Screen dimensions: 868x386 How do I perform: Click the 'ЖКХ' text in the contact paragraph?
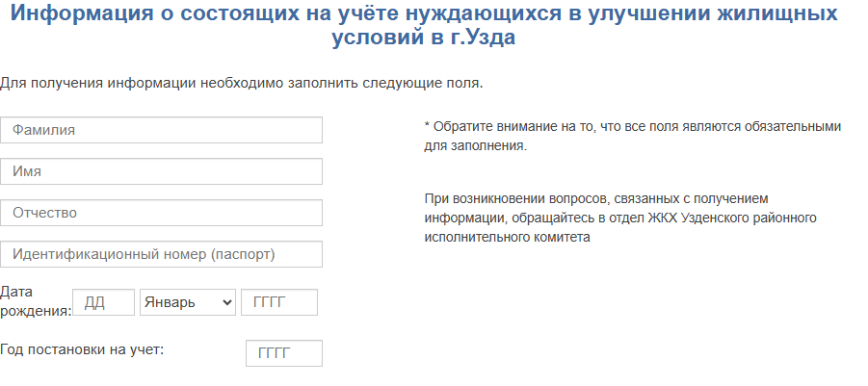[x=664, y=218]
